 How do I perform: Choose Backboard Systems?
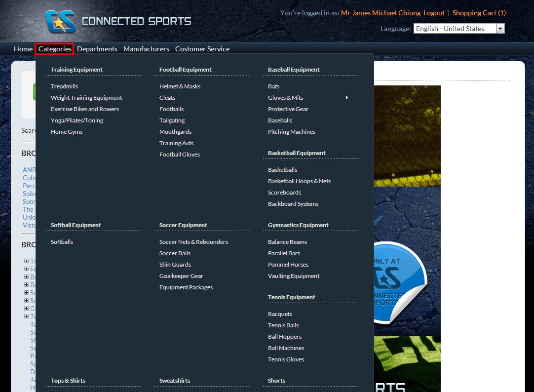[x=293, y=204]
